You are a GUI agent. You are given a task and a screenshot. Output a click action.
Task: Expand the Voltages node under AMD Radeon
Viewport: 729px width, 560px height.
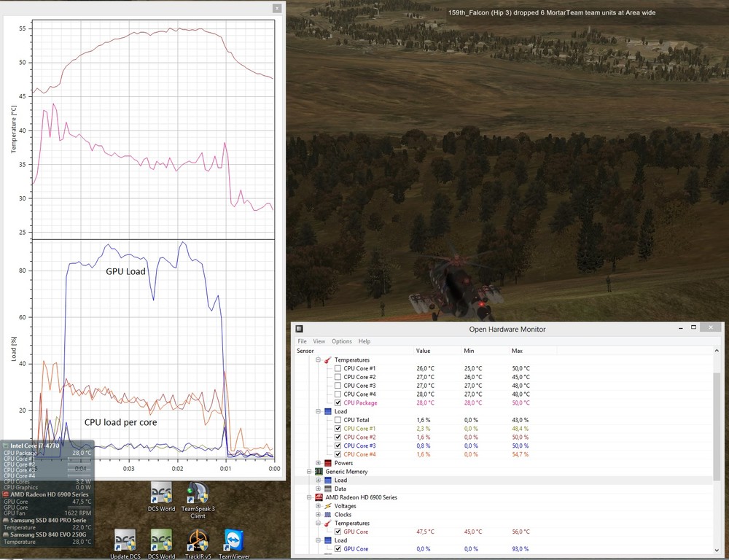(319, 506)
